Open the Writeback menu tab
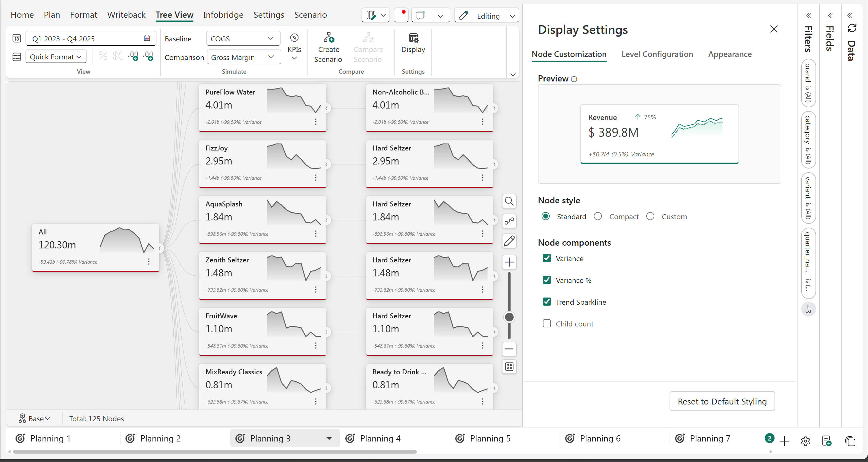The width and height of the screenshot is (868, 462). coord(126,15)
